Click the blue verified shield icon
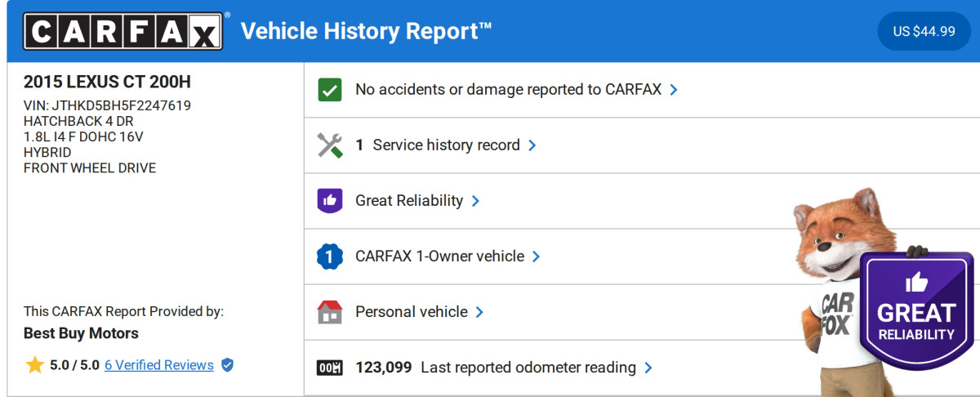Screen dimensions: 980x397 (228, 365)
